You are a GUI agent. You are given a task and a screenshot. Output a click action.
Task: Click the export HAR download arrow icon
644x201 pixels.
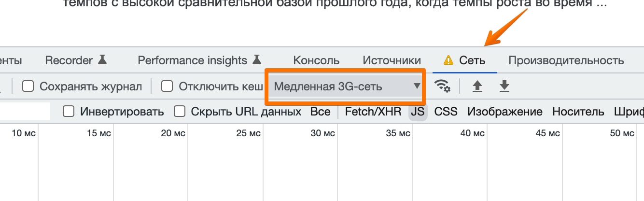(504, 86)
